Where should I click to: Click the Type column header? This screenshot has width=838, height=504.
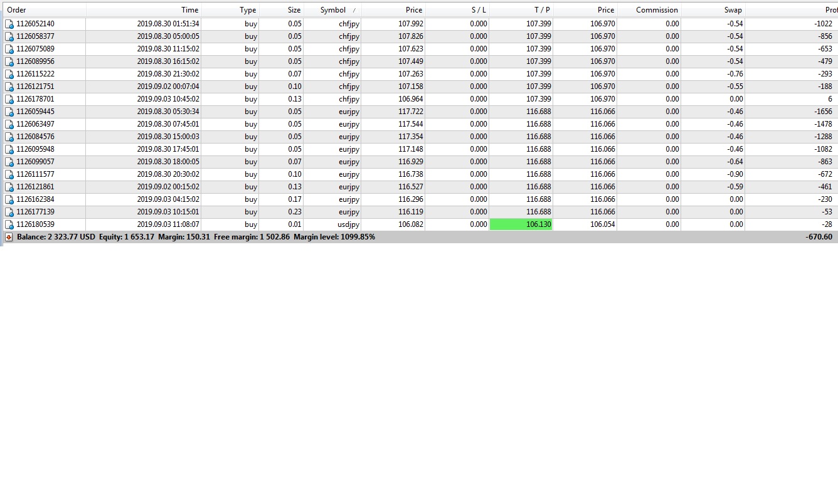(230, 10)
